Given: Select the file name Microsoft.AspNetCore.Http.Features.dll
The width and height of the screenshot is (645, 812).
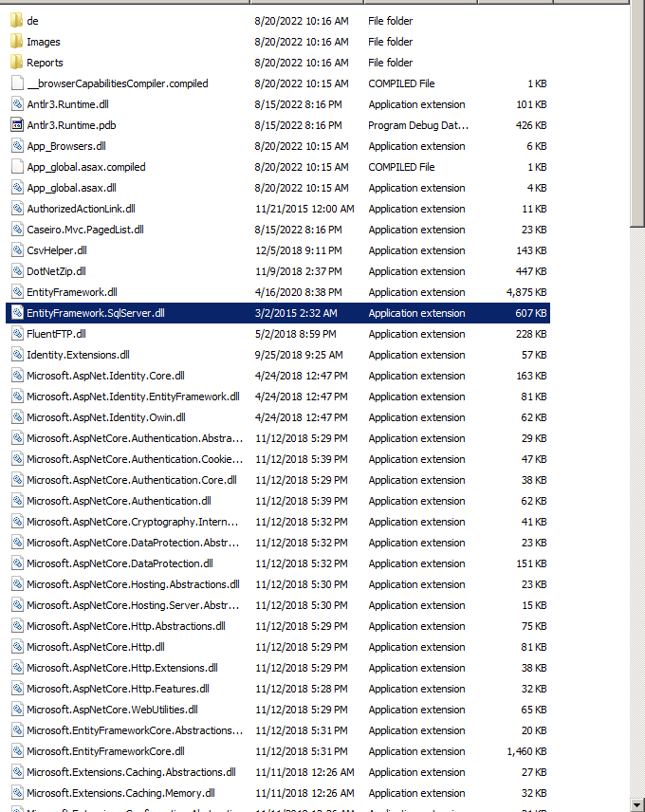Looking at the screenshot, I should click(x=118, y=689).
